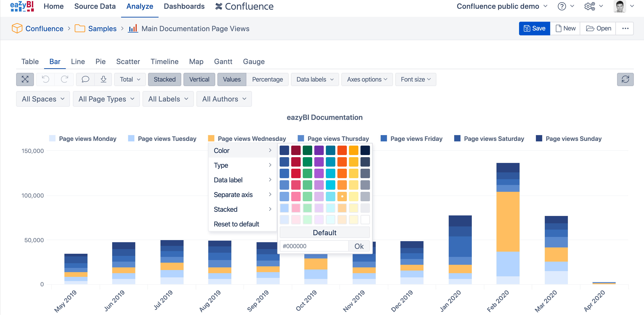Pick the dark purple swatch in top row
This screenshot has height=315, width=644.
[x=319, y=150]
